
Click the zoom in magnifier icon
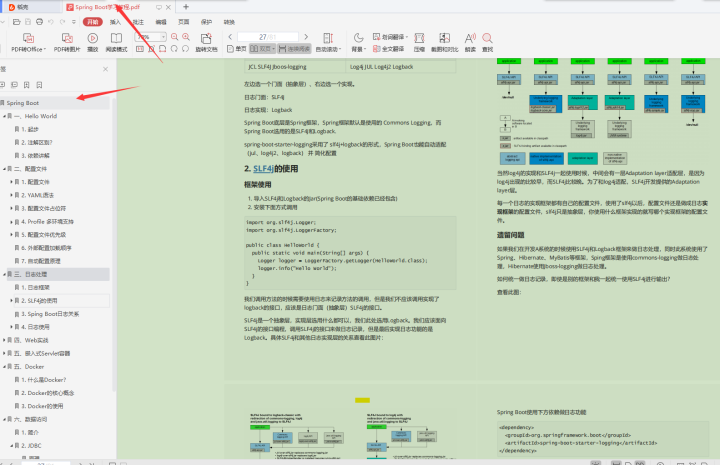point(186,37)
